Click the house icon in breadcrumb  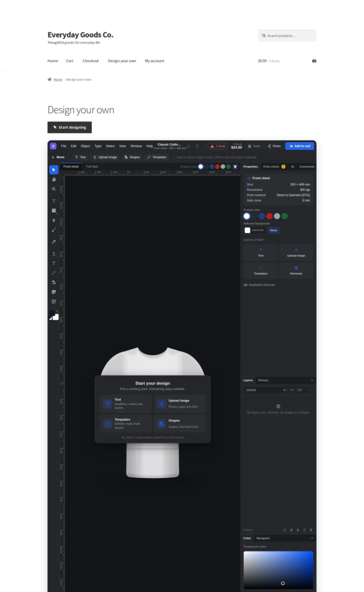click(50, 79)
